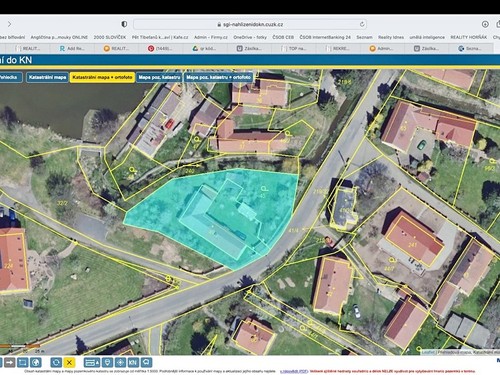Open Angličtina ONLINE bookmark
Image resolution: width=500 pixels, height=375 pixels.
tap(59, 37)
